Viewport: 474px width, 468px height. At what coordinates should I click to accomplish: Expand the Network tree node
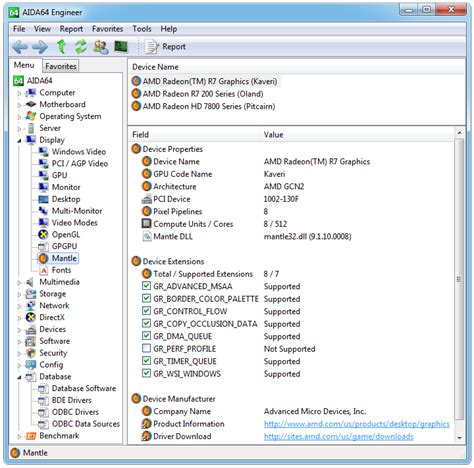pyautogui.click(x=19, y=306)
